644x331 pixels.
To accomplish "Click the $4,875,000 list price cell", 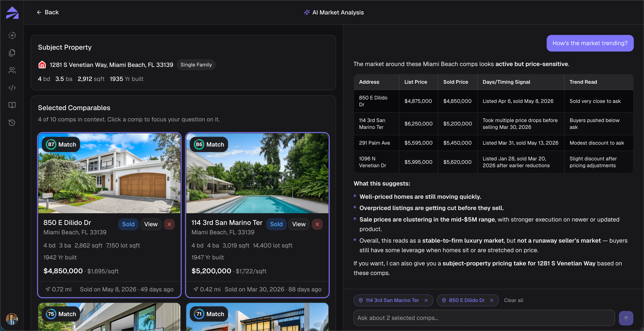I will coord(418,101).
